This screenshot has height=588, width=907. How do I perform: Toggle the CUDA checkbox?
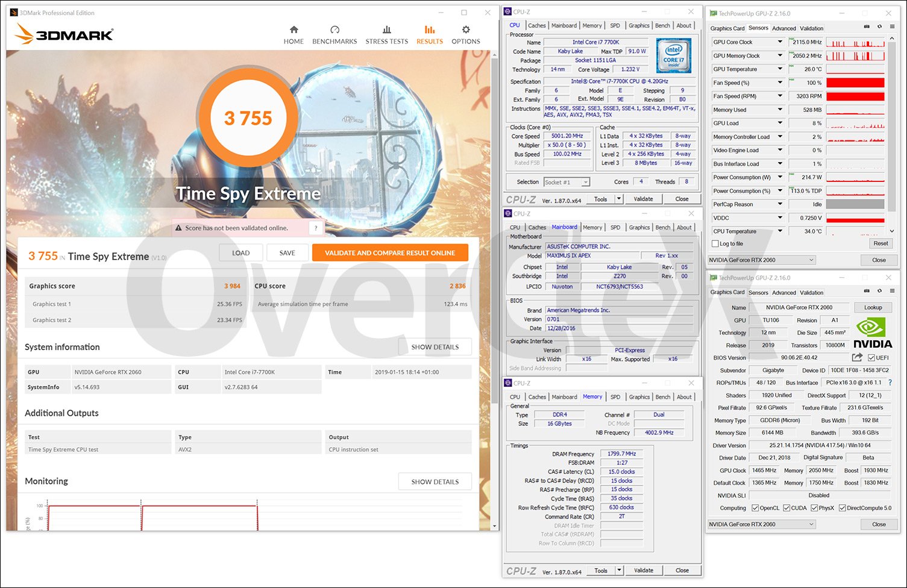tap(786, 508)
